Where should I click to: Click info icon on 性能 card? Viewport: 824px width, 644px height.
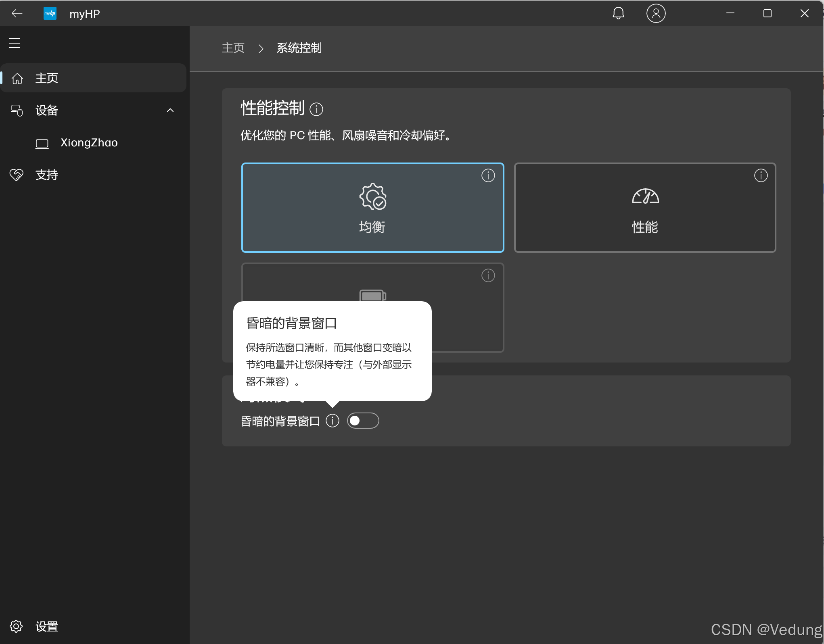(x=761, y=175)
